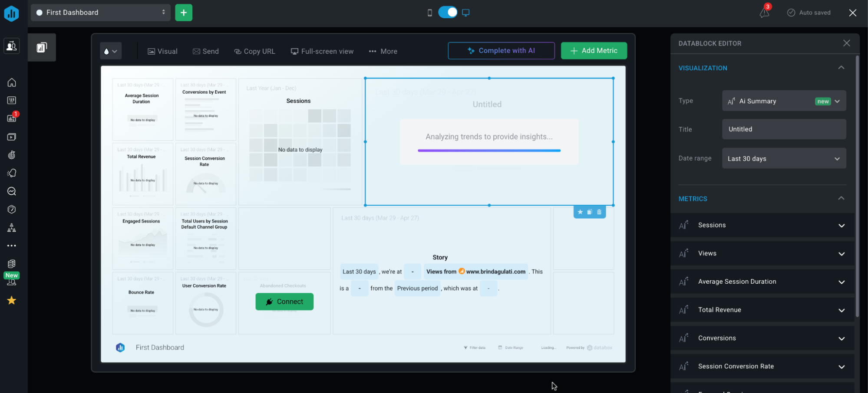Click the Date Range calendar icon
This screenshot has width=868, height=393.
[500, 347]
